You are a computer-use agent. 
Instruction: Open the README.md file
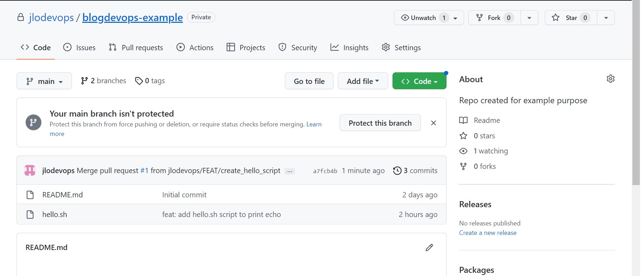pos(62,195)
